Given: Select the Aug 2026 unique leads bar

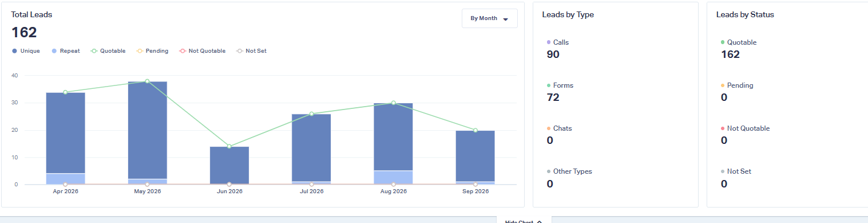Looking at the screenshot, I should coord(394,137).
